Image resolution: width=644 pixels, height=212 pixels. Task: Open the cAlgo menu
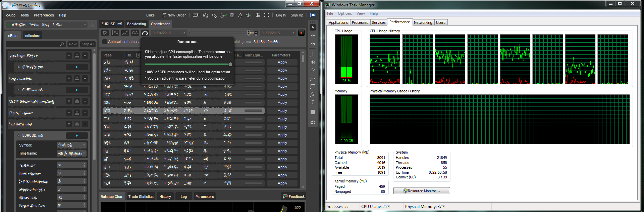(11, 15)
